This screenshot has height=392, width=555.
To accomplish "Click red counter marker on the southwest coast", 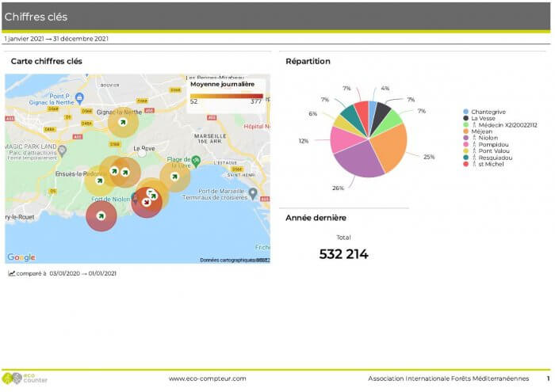I will pyautogui.click(x=101, y=215).
